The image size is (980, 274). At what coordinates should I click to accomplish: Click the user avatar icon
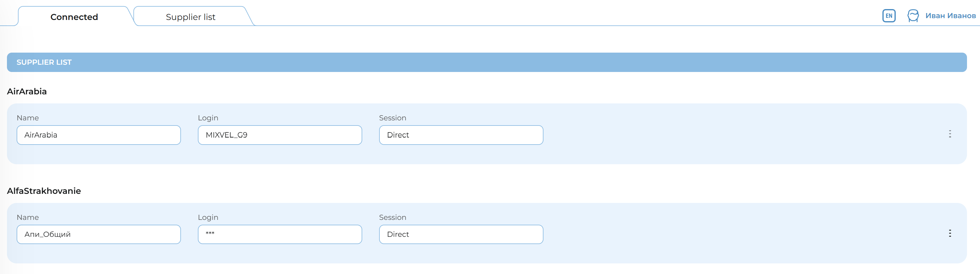click(913, 16)
